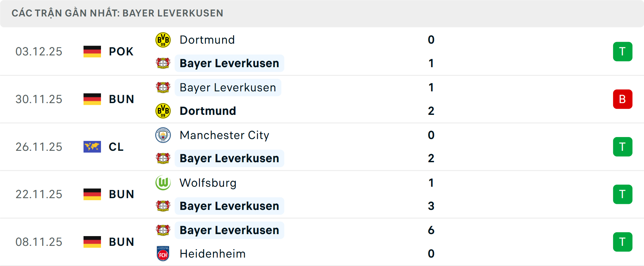Click the green T win indicator for Heidenheim match
The height and width of the screenshot is (266, 644).
point(623,241)
